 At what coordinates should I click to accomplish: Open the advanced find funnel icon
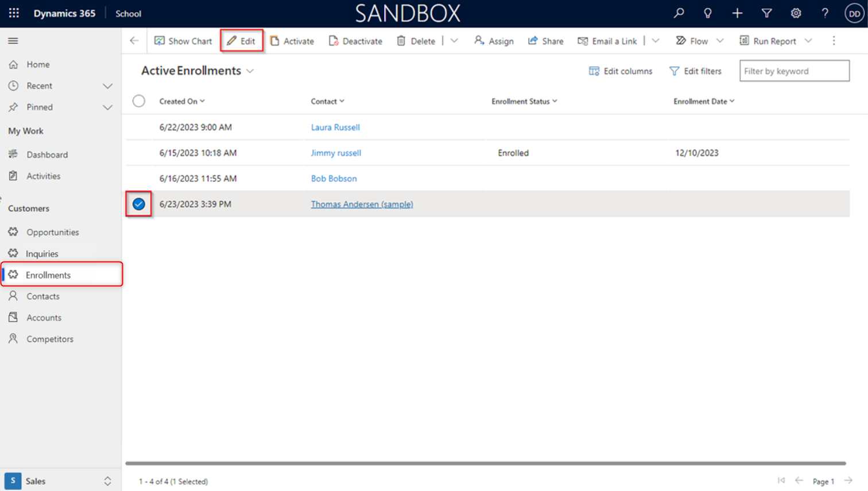[x=766, y=13]
